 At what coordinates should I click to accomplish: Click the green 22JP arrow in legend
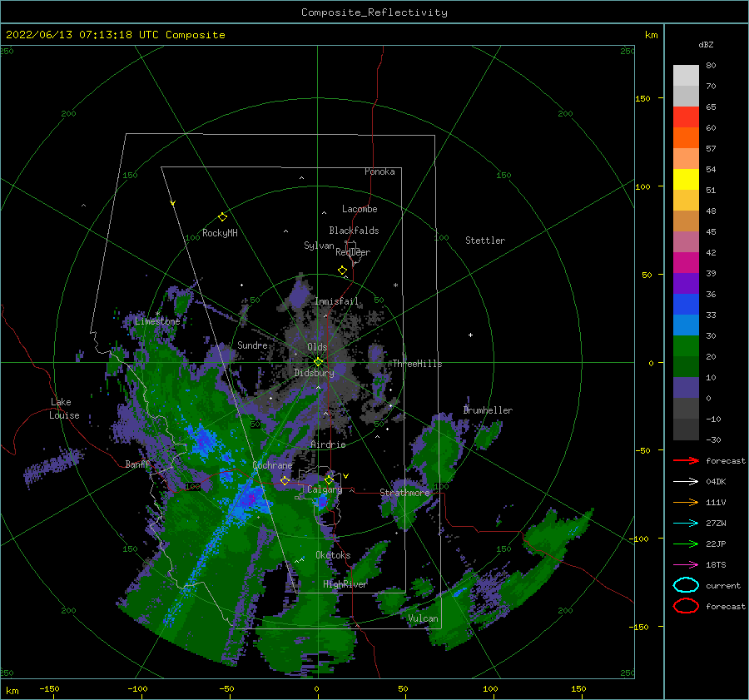pyautogui.click(x=686, y=544)
